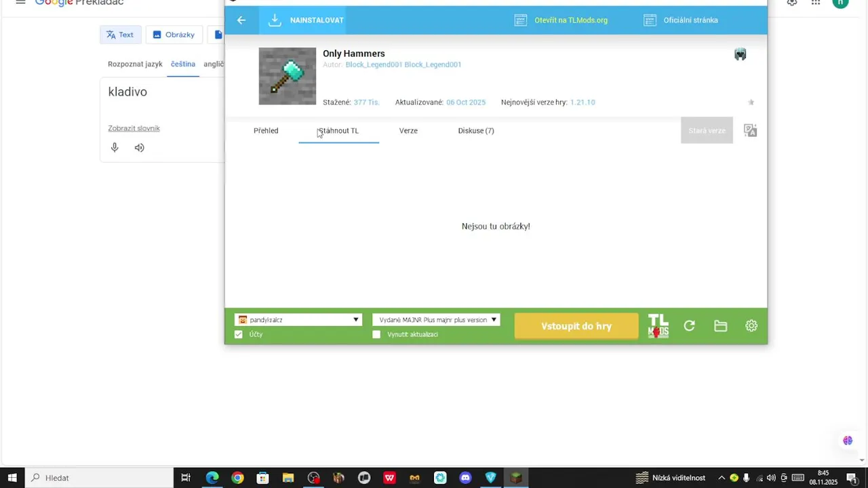Click the helmet icon next to mod title

(741, 54)
